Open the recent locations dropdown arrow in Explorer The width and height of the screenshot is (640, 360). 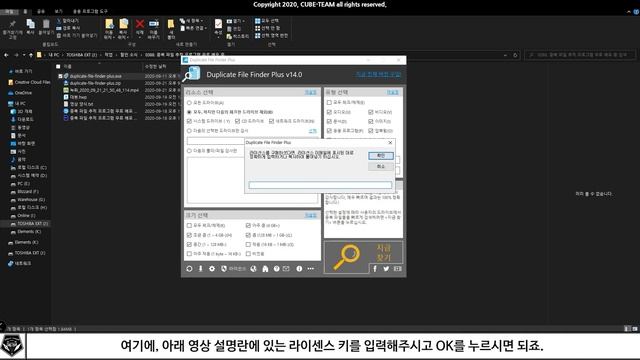click(24, 55)
